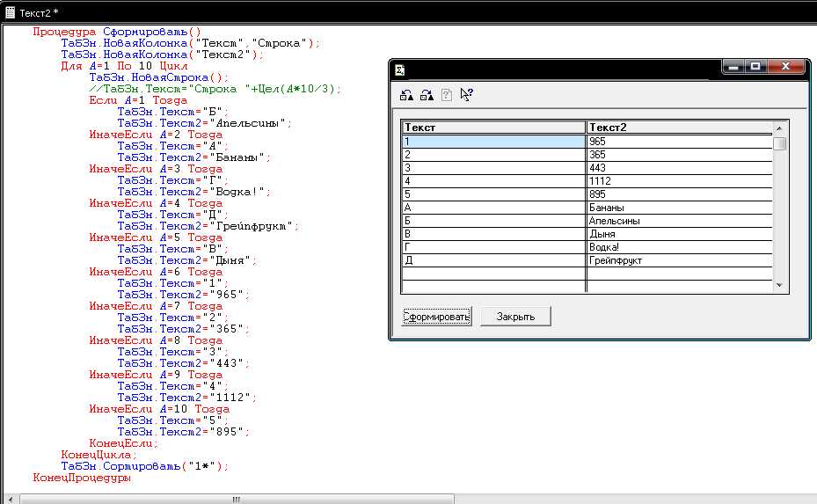The height and width of the screenshot is (504, 817).
Task: Click the Закрыть button
Action: [515, 317]
